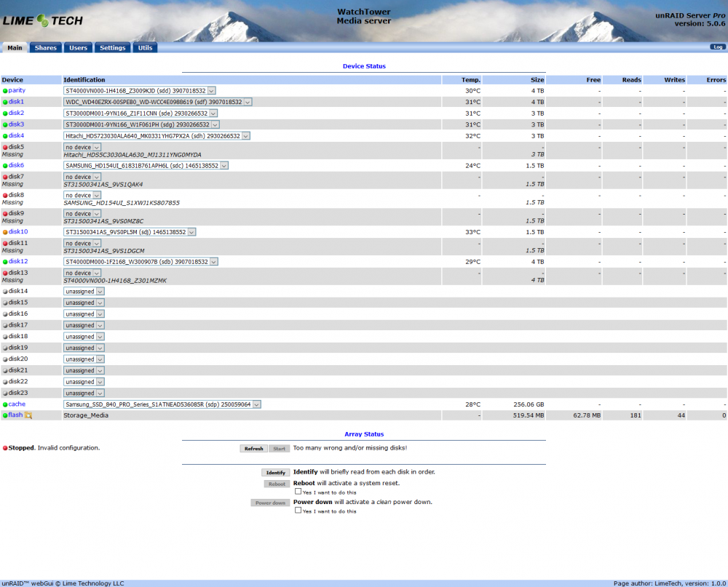Viewport: 728px width, 587px height.
Task: Tick the Power down confirmation checkbox
Action: (298, 511)
